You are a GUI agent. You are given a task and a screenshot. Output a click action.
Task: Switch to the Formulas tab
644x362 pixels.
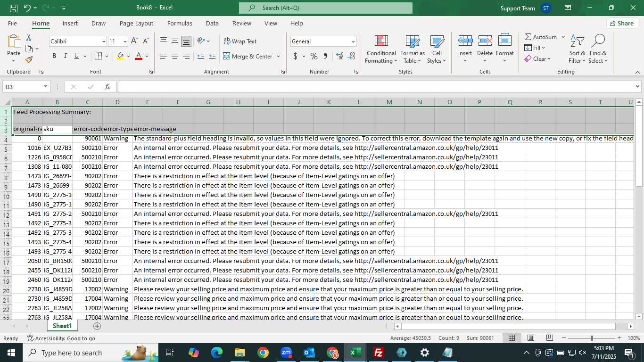click(180, 23)
